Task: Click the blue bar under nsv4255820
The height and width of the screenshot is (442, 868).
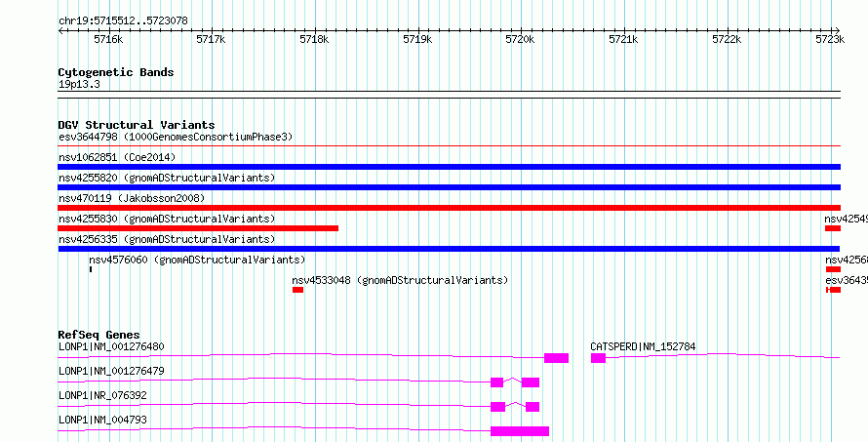Action: click(449, 187)
